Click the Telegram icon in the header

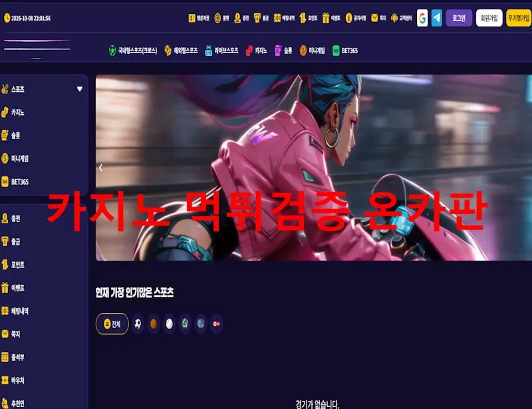(x=437, y=18)
